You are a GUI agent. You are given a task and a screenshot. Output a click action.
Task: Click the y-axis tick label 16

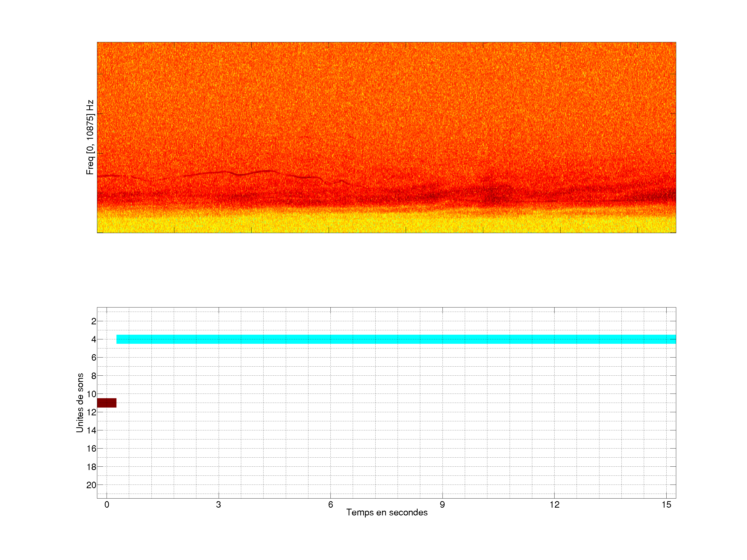click(x=91, y=449)
